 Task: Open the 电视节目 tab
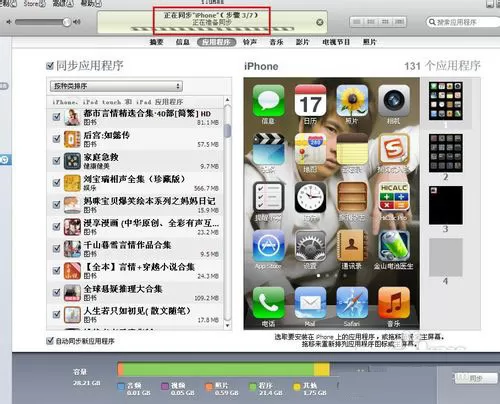pyautogui.click(x=336, y=42)
